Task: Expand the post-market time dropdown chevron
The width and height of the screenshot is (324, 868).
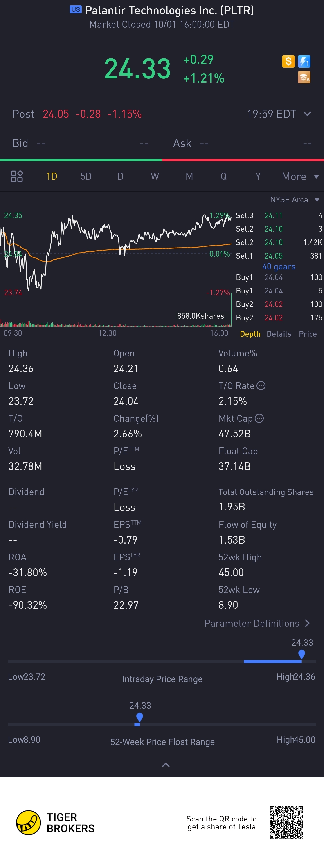Action: coord(307,114)
